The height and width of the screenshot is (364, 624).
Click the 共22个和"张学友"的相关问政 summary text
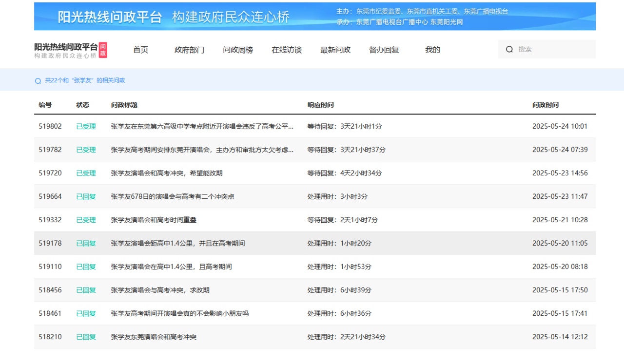pyautogui.click(x=85, y=80)
